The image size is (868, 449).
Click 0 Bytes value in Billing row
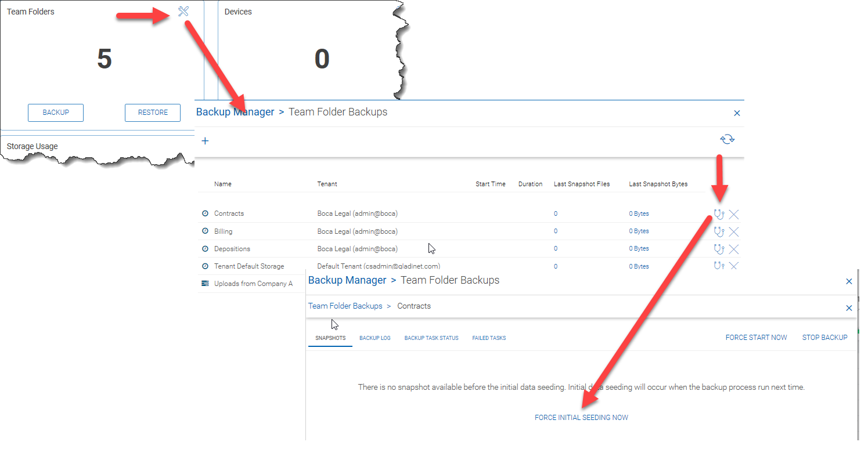coord(639,231)
